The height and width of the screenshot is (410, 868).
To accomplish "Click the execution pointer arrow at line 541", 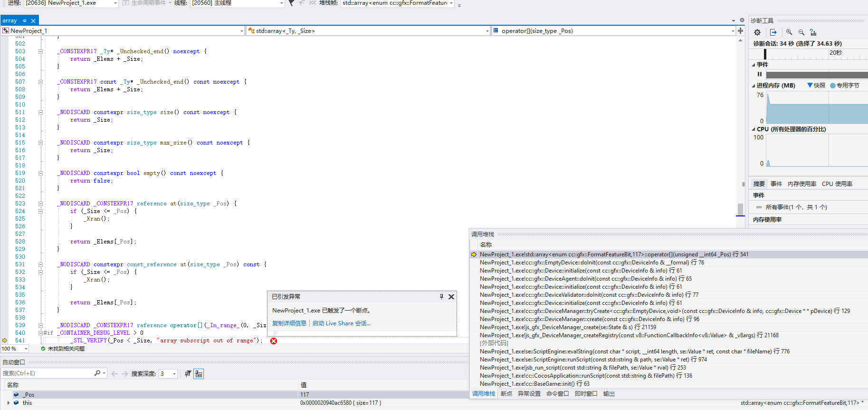I will [5, 340].
